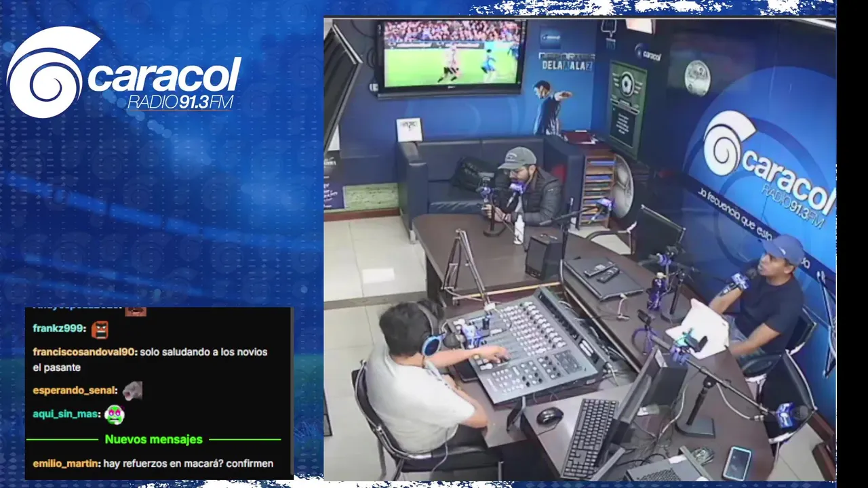Jump to 'Nuevos mensajes' in chat
Image resolution: width=868 pixels, height=488 pixels.
tap(153, 440)
